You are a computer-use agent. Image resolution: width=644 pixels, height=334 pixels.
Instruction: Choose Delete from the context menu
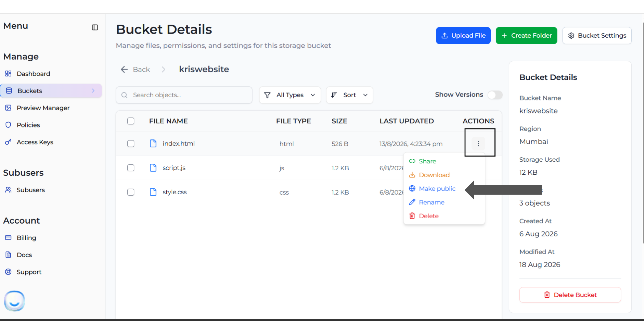tap(444, 216)
